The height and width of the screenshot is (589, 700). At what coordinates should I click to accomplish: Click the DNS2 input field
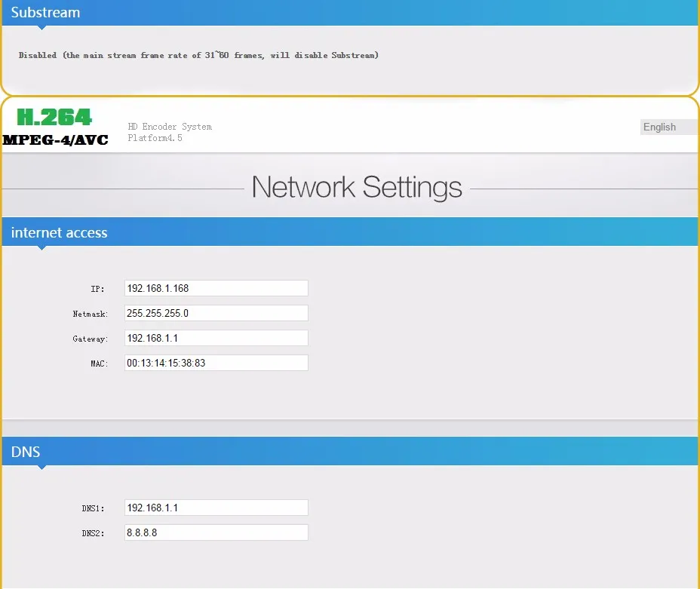tap(216, 532)
